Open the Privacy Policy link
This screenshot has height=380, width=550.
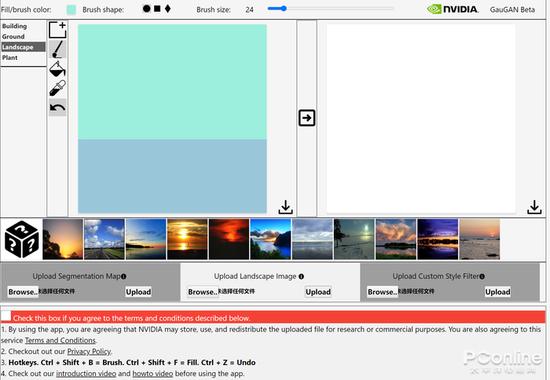[x=89, y=351]
